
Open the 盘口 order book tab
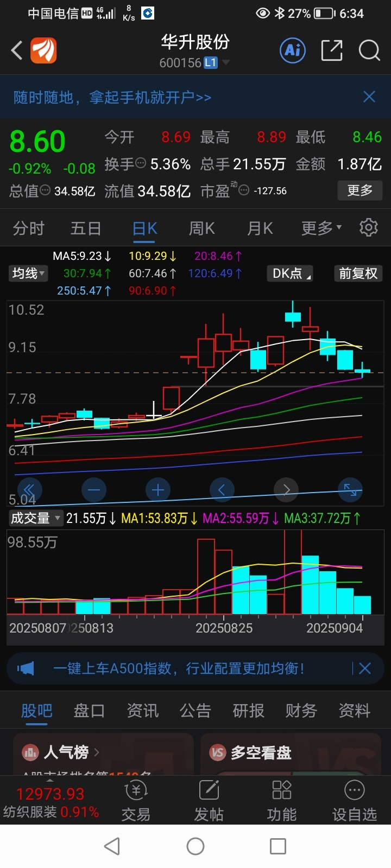(89, 711)
